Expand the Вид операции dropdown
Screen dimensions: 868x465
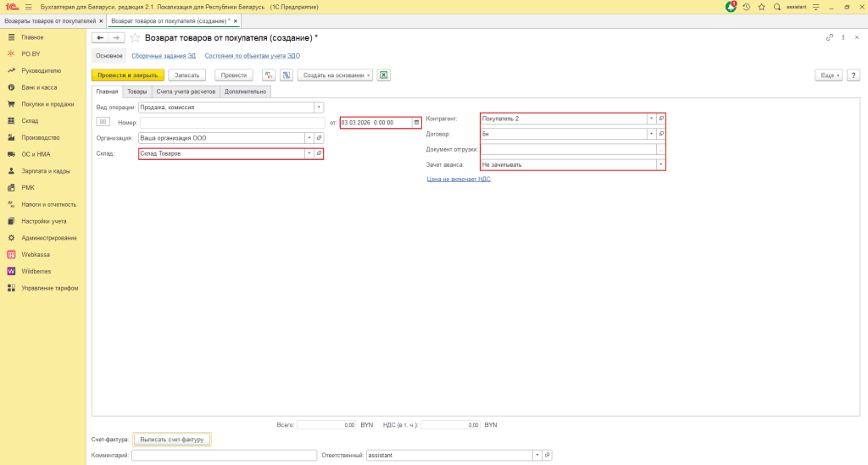click(x=319, y=108)
